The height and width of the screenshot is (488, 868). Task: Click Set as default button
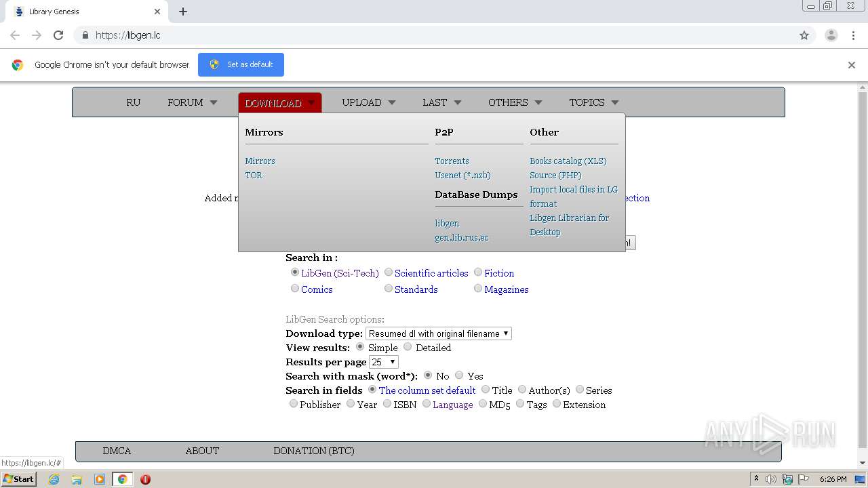241,64
